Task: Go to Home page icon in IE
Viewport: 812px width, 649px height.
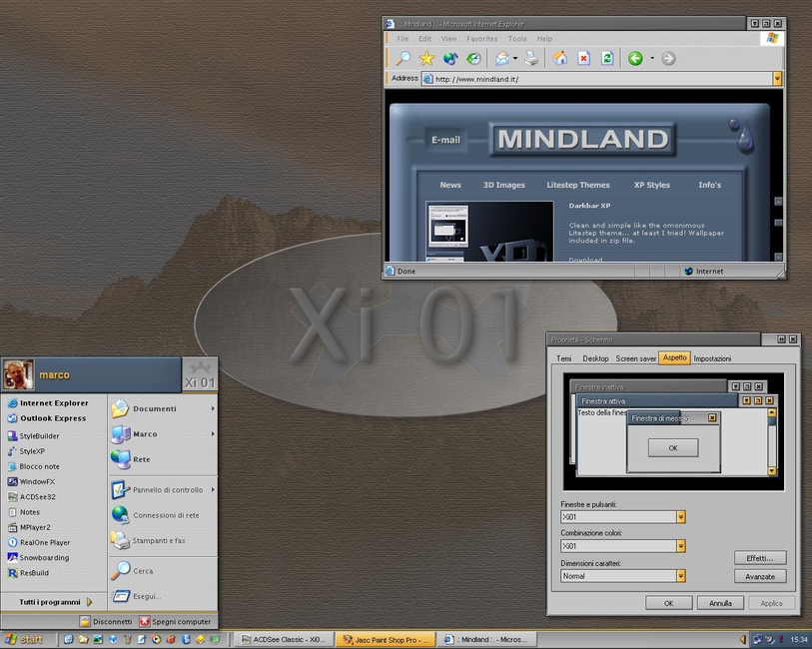Action: pos(559,59)
